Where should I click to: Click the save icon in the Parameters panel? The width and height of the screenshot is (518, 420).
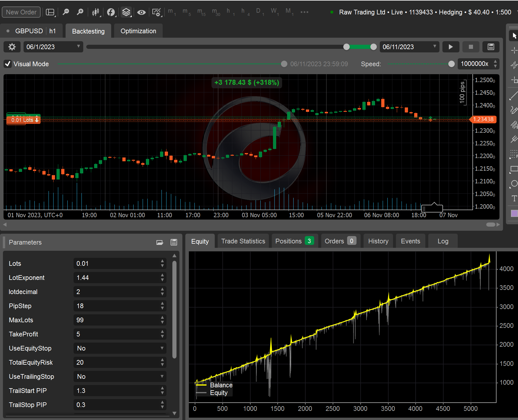(x=174, y=242)
